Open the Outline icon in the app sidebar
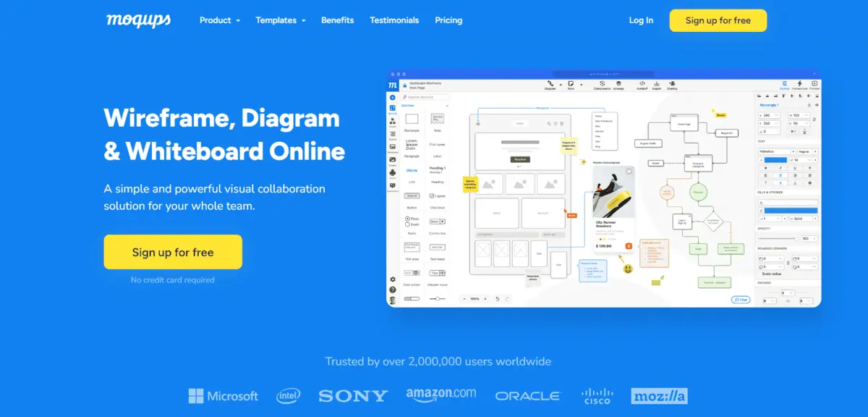868x417 pixels. pos(392,134)
